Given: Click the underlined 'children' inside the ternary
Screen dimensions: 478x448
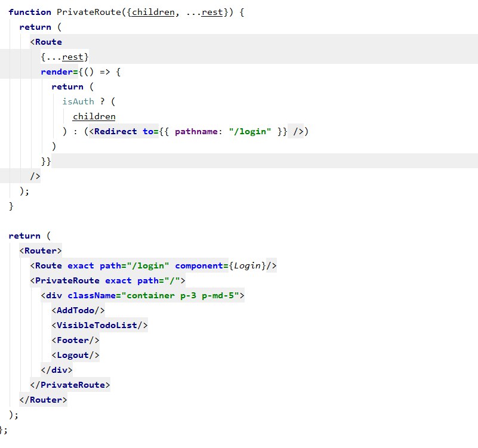Looking at the screenshot, I should [x=94, y=116].
